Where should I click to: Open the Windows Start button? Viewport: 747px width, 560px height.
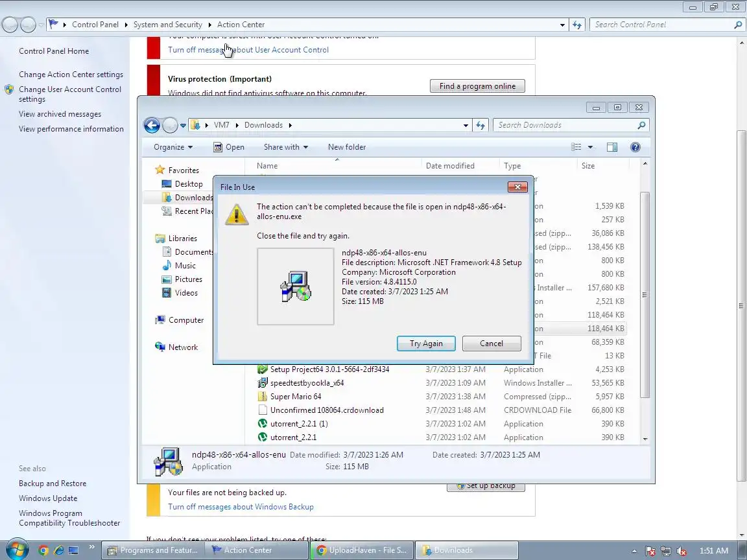tap(17, 550)
